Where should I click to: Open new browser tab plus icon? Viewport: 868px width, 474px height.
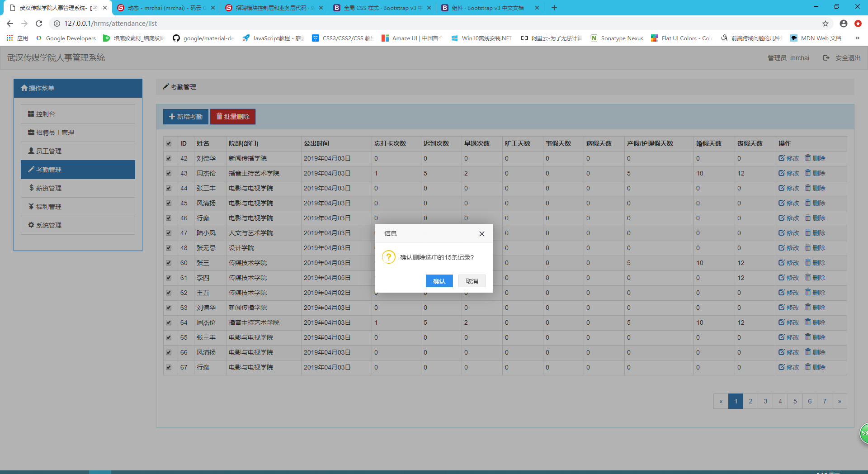tap(554, 8)
